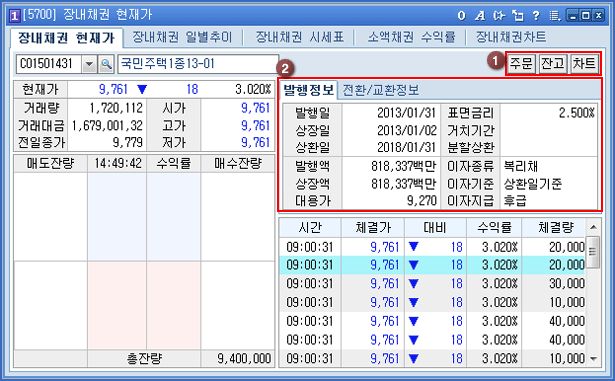This screenshot has height=381, width=615.
Task: Click the bond code search magnifier icon
Action: pyautogui.click(x=106, y=64)
